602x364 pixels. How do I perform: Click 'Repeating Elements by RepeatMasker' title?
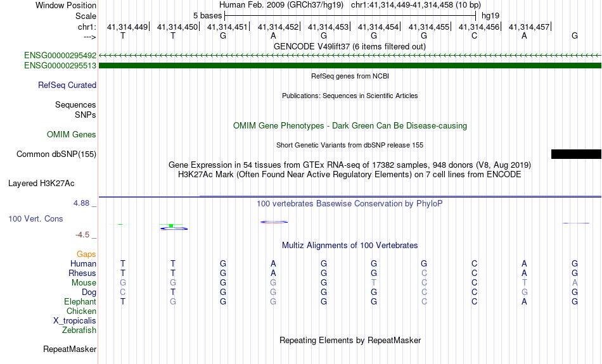click(x=350, y=341)
